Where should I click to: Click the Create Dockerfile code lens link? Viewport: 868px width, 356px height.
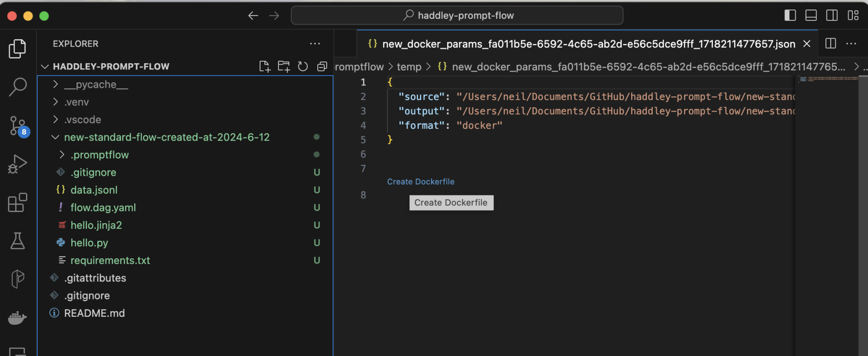420,182
